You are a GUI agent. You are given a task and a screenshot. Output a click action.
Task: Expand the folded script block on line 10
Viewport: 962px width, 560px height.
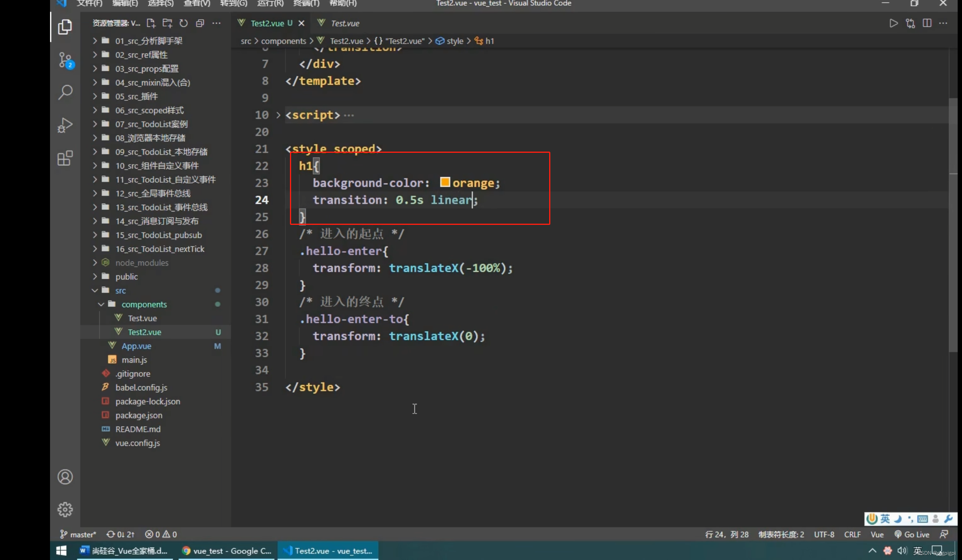pyautogui.click(x=278, y=115)
